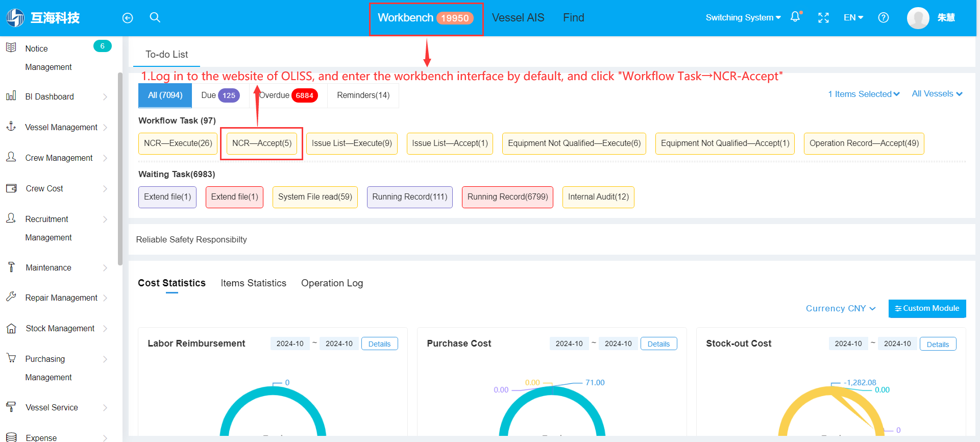Viewport: 980px width, 442px height.
Task: Open the Find tab
Action: click(x=573, y=18)
